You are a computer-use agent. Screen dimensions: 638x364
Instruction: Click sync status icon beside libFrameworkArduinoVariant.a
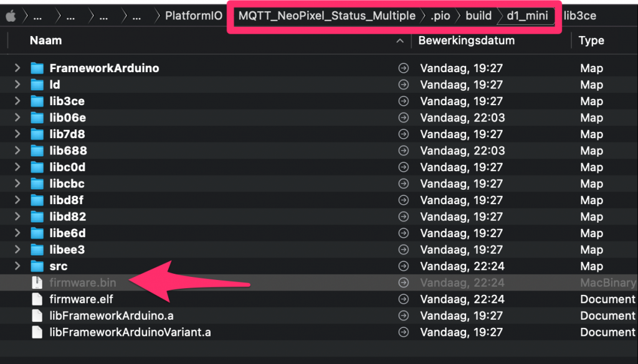coord(403,332)
